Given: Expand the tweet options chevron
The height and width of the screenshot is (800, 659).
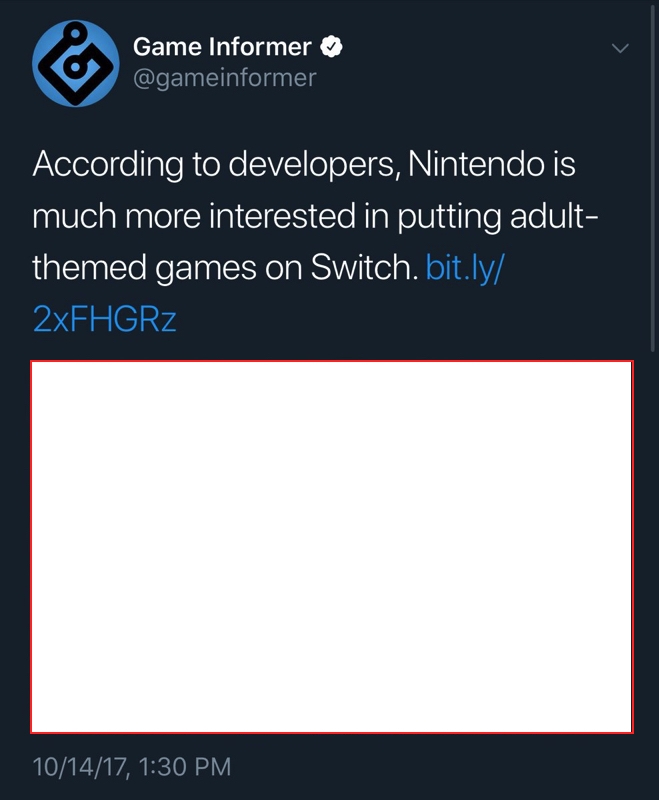Looking at the screenshot, I should coord(620,48).
